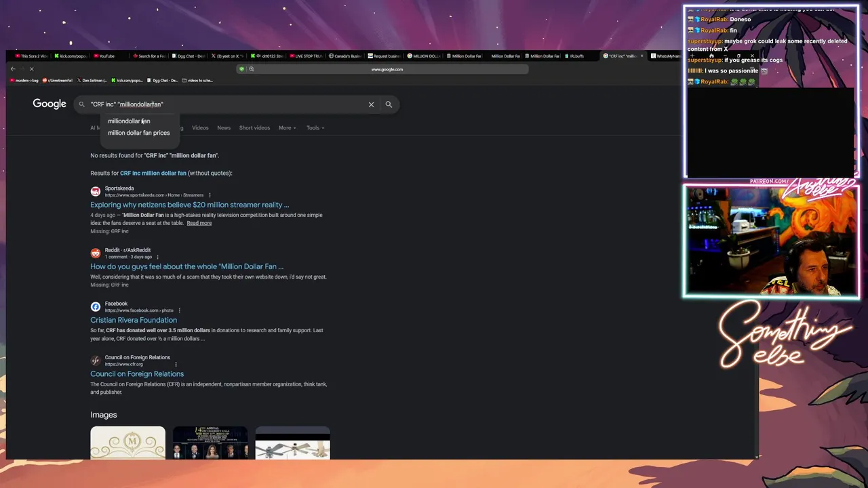Open Facebook result three-dot menu

(x=180, y=310)
